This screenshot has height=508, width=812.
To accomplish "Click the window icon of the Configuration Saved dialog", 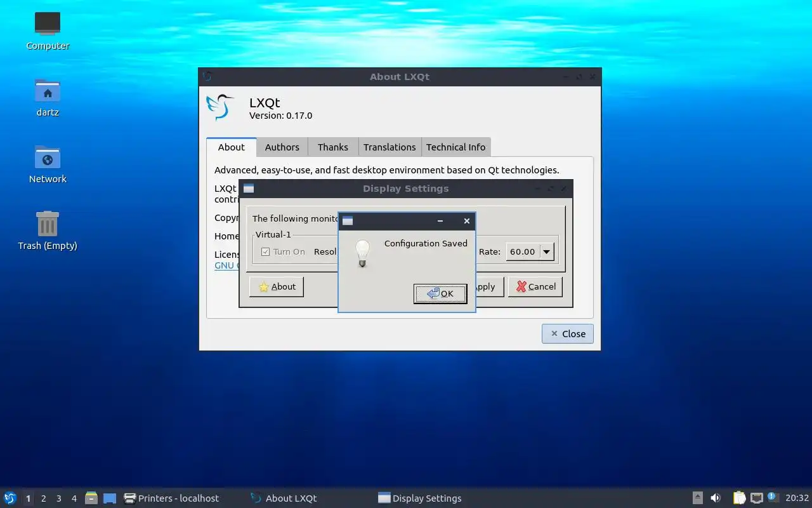I will (348, 221).
